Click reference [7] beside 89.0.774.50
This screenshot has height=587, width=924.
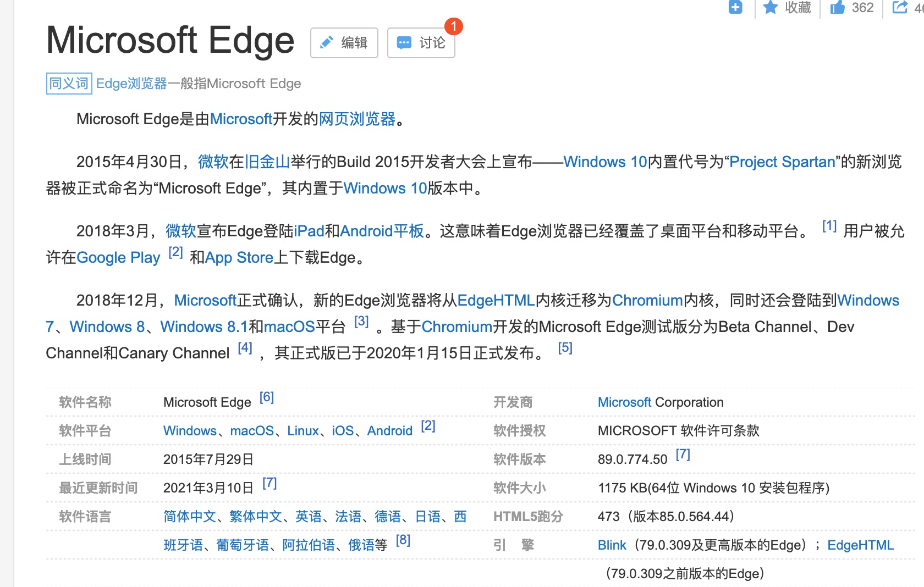pyautogui.click(x=683, y=455)
